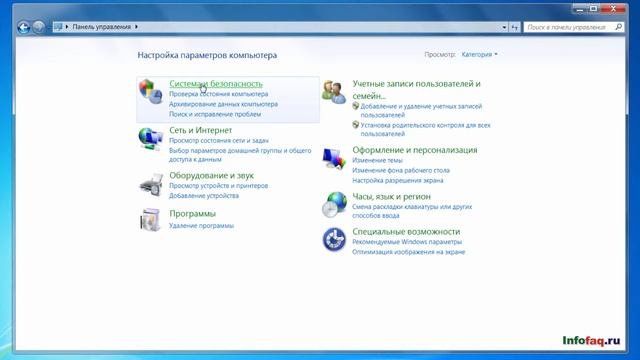
Task: Click the Панель управления breadcrumb
Action: [102, 27]
